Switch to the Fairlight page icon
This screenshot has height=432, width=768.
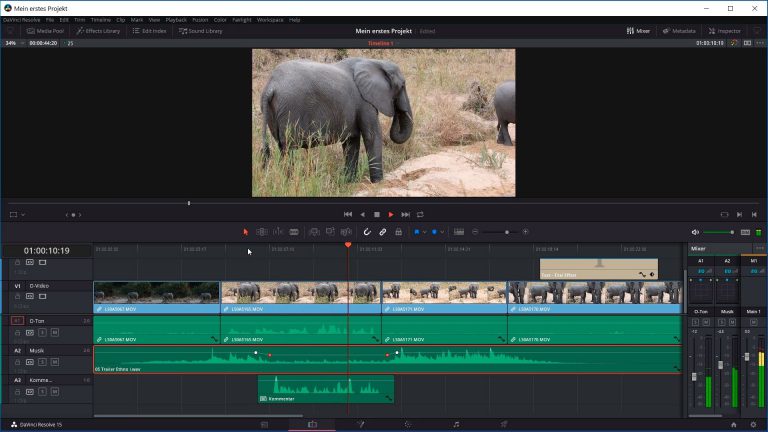click(x=456, y=425)
